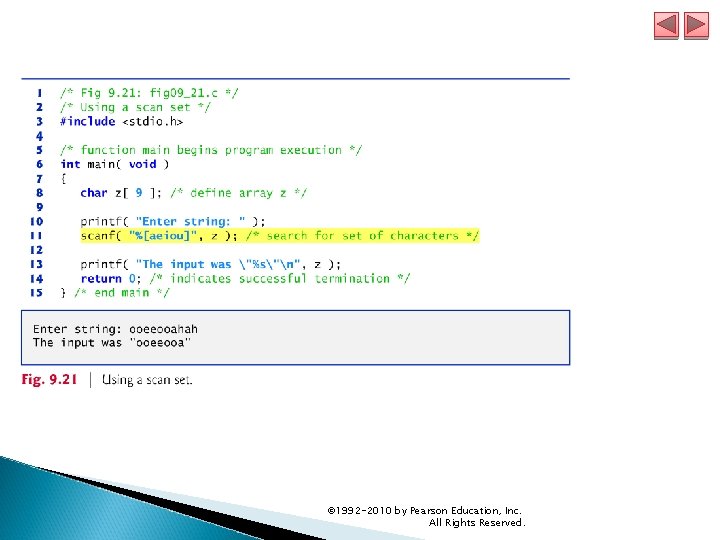Click the 'char z[ 9 ];' declaration

click(121, 193)
